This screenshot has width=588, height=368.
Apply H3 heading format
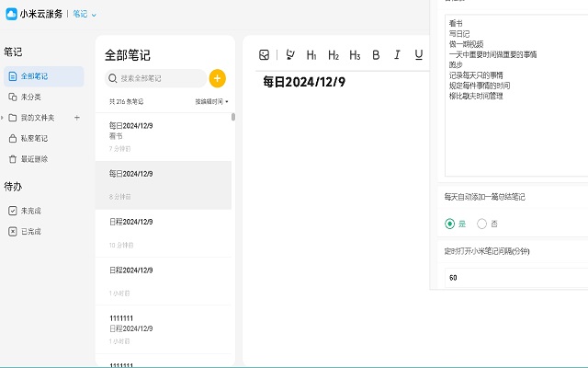point(355,55)
